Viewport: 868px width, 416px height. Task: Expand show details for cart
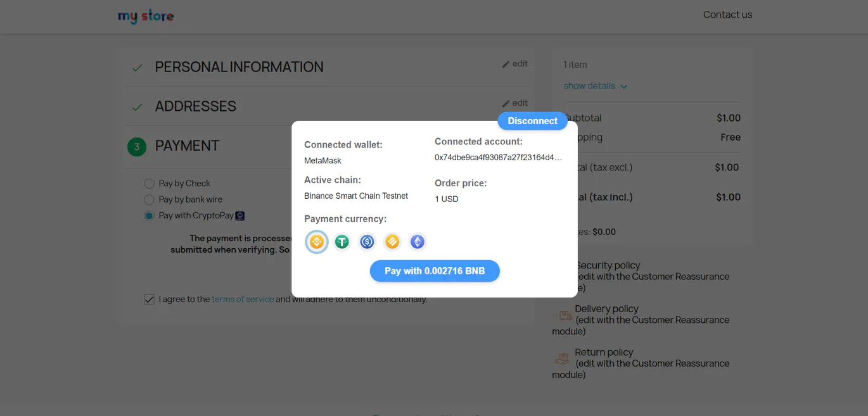[595, 86]
